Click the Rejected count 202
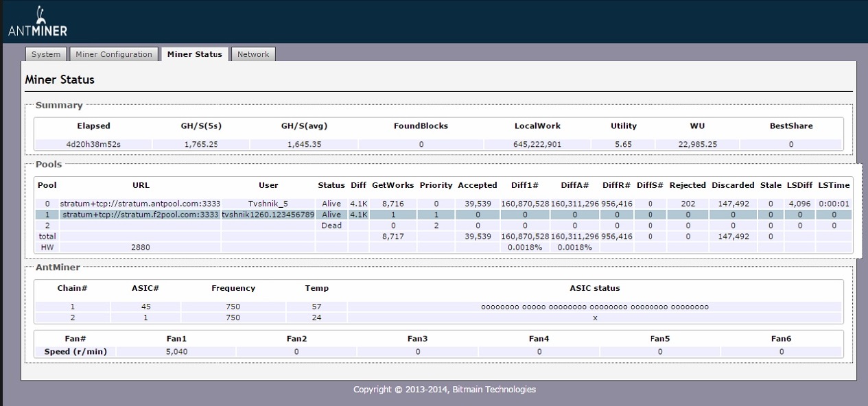868x406 pixels. pos(688,204)
